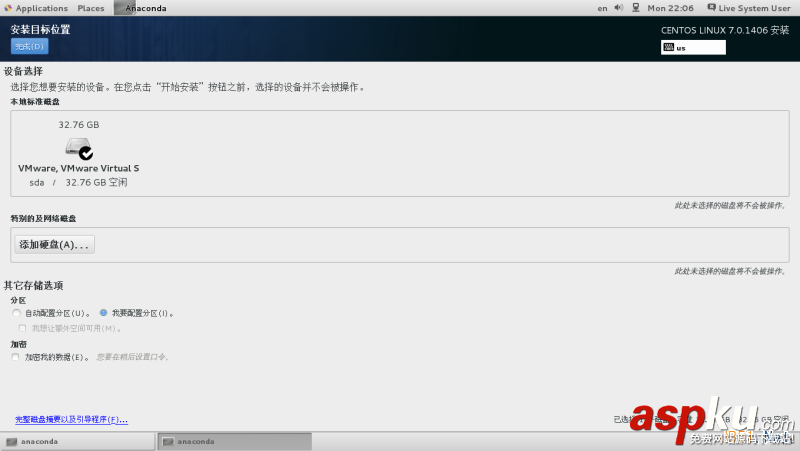Open the Places menu
Screen dimensions: 800x451
(91, 8)
